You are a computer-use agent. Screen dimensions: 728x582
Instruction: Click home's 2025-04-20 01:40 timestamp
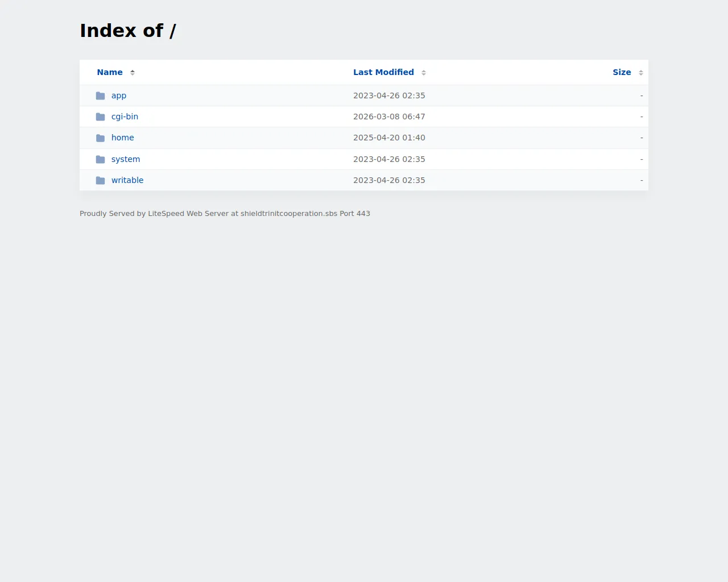tap(389, 138)
